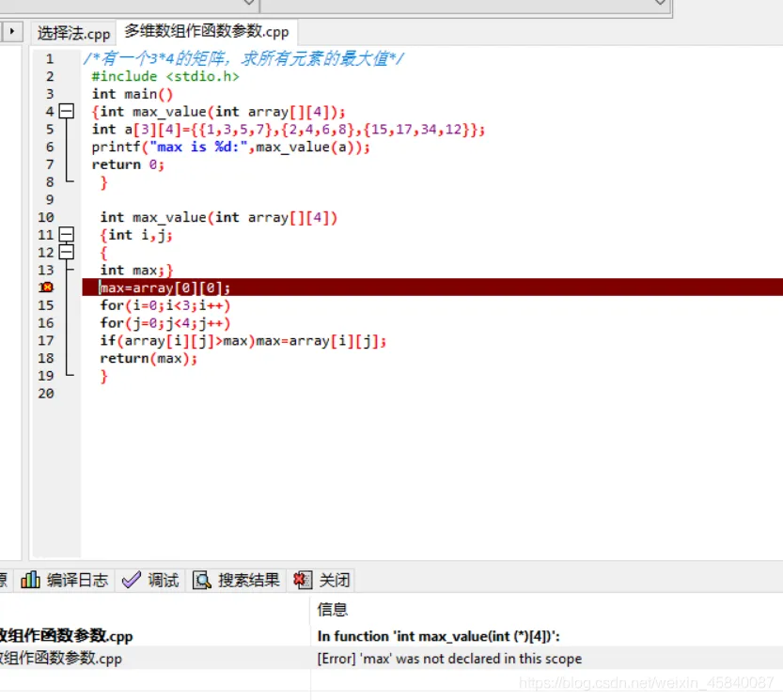Viewport: 783px width, 700px height.
Task: Click the {int i,j; line
Action: (x=136, y=235)
